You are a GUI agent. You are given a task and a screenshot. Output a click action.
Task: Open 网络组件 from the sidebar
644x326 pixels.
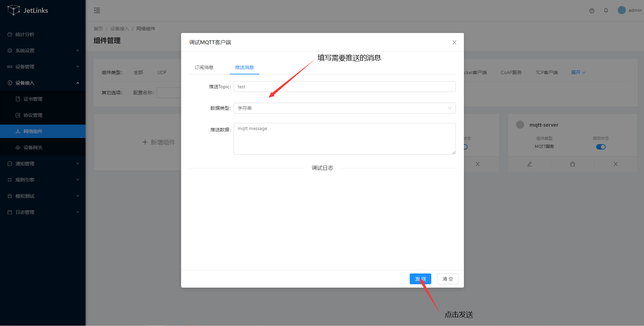tap(33, 131)
